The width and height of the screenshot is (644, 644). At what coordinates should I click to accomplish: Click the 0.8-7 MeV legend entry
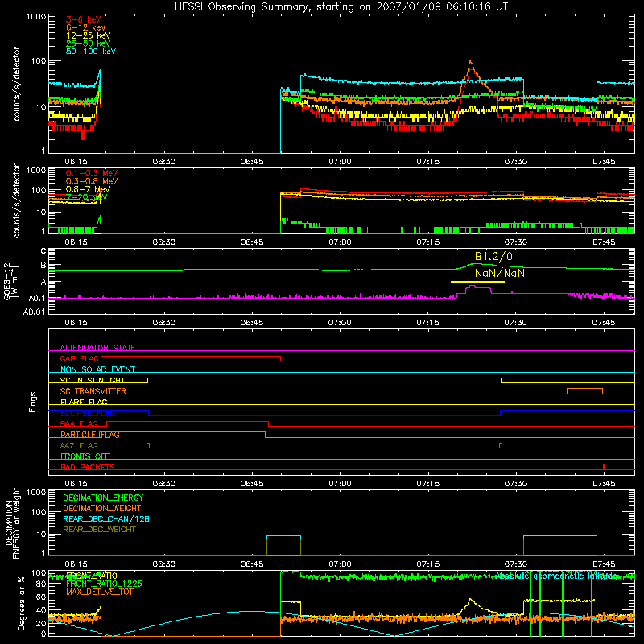point(88,189)
